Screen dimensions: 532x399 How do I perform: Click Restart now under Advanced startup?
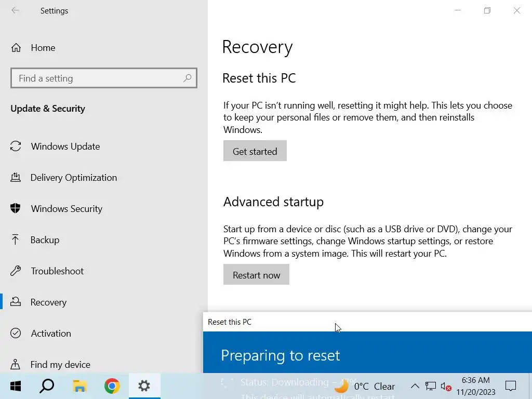click(x=256, y=274)
